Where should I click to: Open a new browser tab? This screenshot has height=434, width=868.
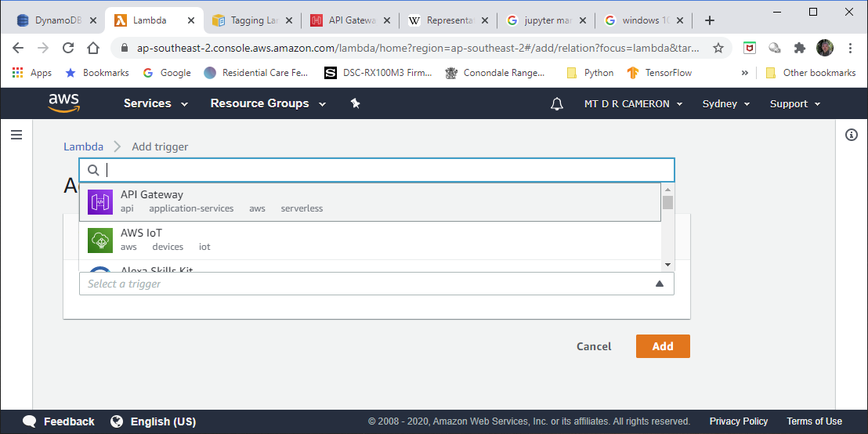pos(710,20)
